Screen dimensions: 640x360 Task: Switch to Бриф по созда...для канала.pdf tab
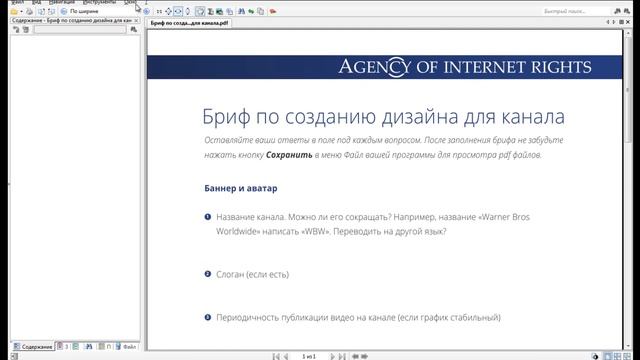189,23
